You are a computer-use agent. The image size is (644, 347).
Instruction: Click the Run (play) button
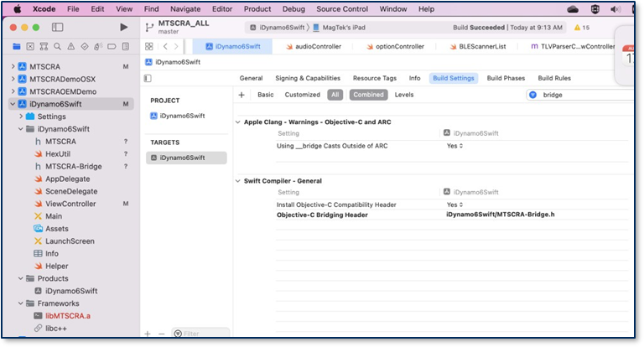point(123,27)
